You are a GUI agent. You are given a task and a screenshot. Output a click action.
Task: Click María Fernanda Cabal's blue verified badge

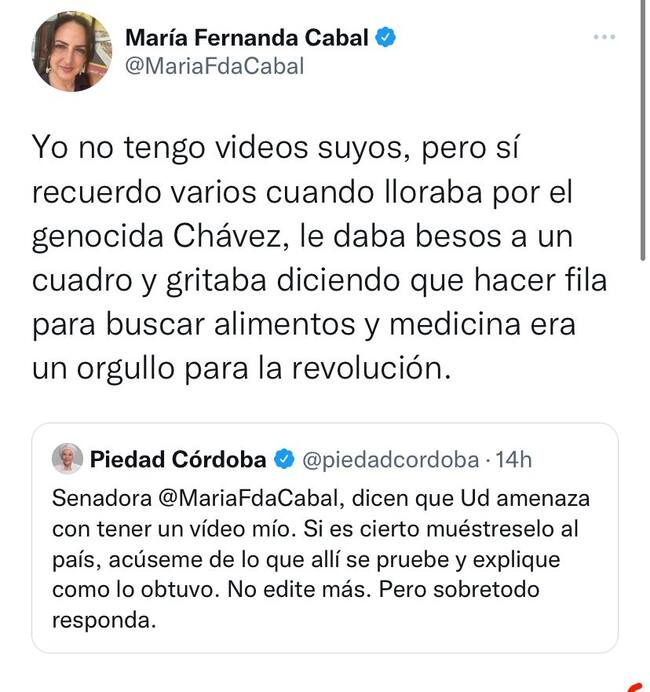click(385, 37)
